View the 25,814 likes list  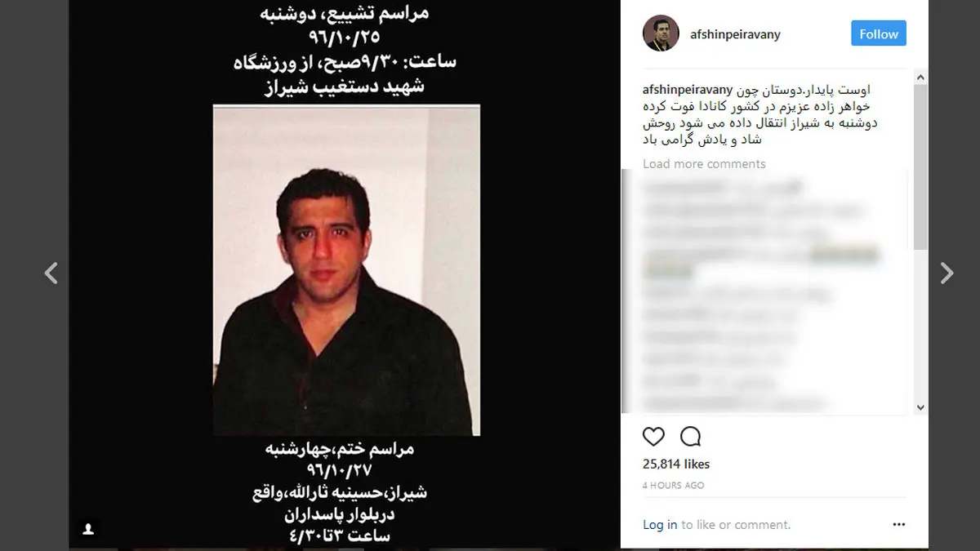coord(676,464)
